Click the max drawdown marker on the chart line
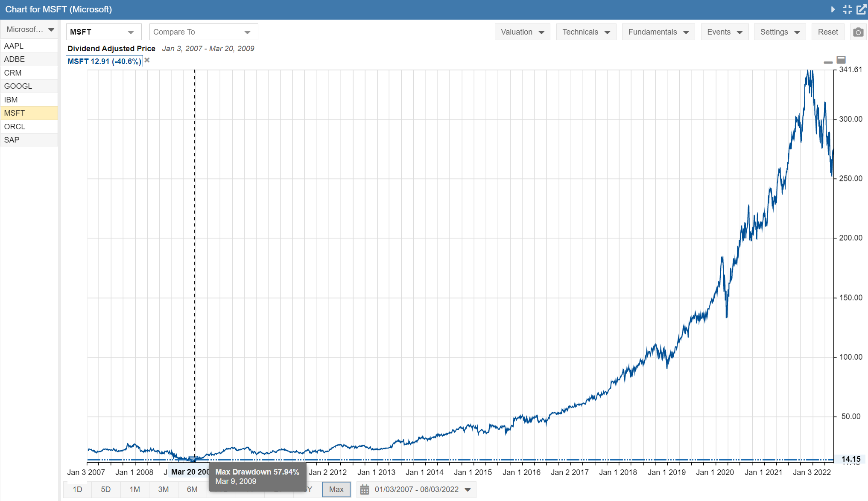Screen dimensions: 868x501 [193, 459]
